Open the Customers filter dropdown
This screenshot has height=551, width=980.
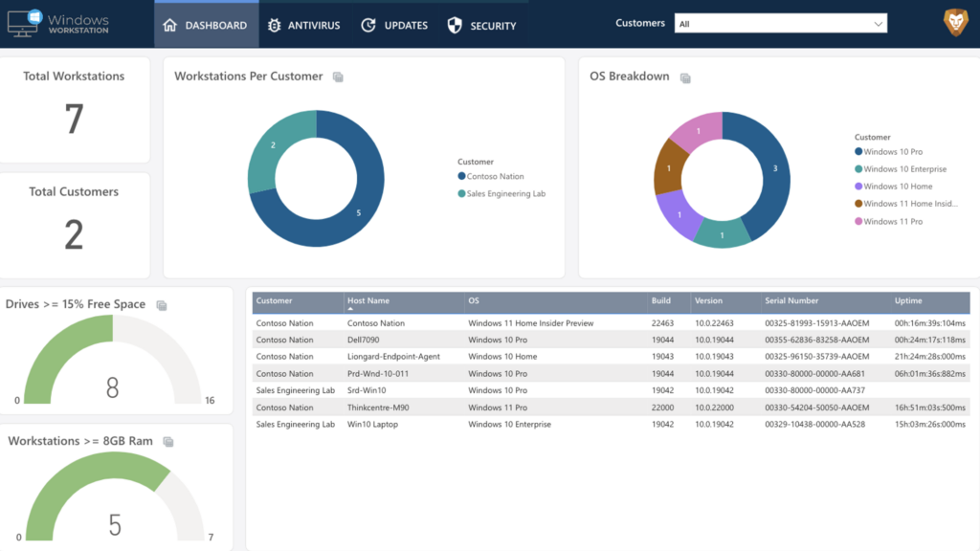[781, 24]
